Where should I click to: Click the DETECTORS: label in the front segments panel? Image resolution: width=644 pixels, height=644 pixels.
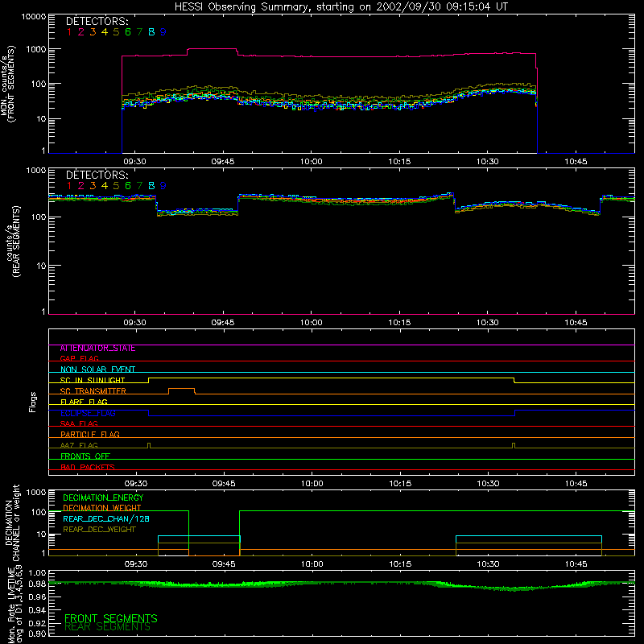[97, 21]
